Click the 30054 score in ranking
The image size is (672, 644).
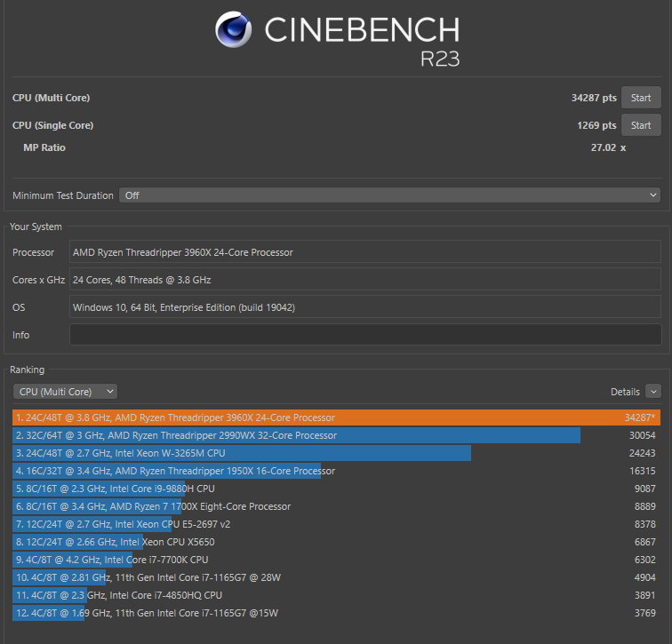click(x=642, y=435)
